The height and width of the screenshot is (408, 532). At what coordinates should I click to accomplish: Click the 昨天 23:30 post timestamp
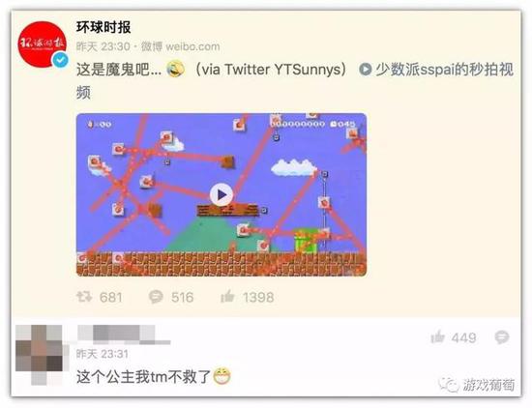103,46
